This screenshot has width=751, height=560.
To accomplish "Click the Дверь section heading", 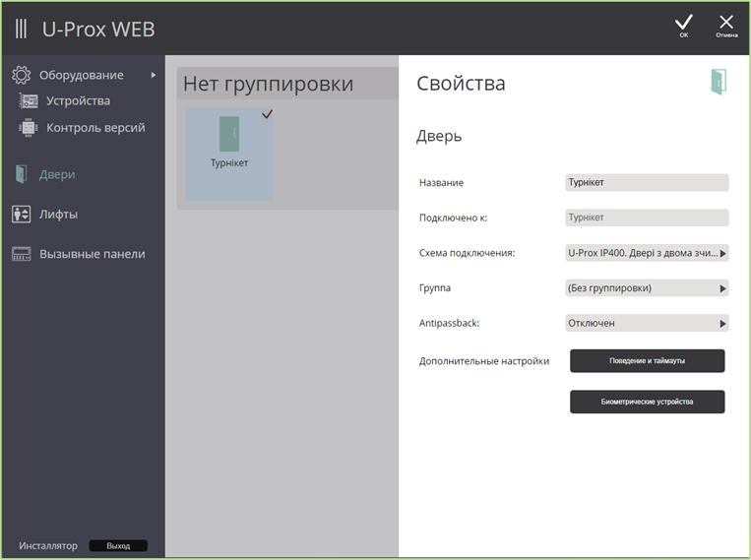I will click(x=439, y=136).
